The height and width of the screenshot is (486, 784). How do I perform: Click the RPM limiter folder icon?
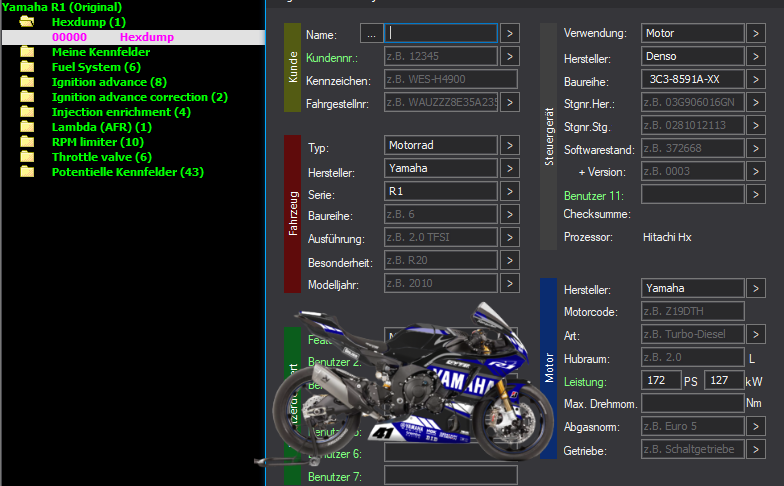[27, 142]
